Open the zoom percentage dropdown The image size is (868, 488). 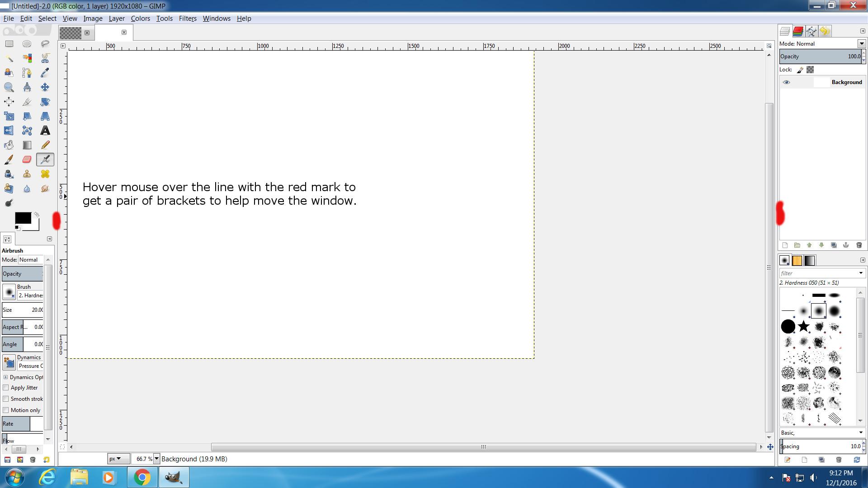tap(156, 459)
